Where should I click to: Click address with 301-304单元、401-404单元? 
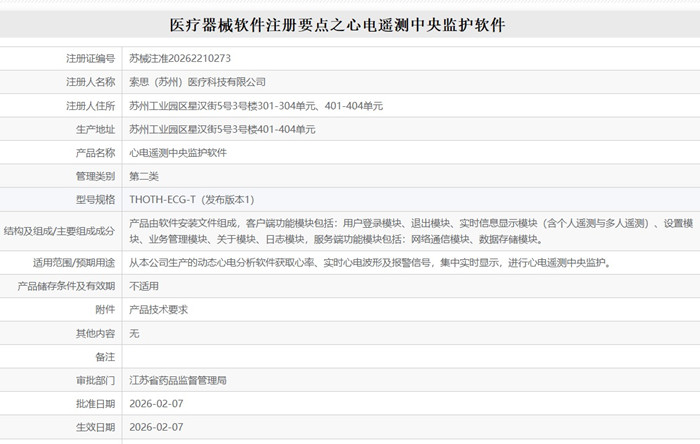tap(256, 106)
